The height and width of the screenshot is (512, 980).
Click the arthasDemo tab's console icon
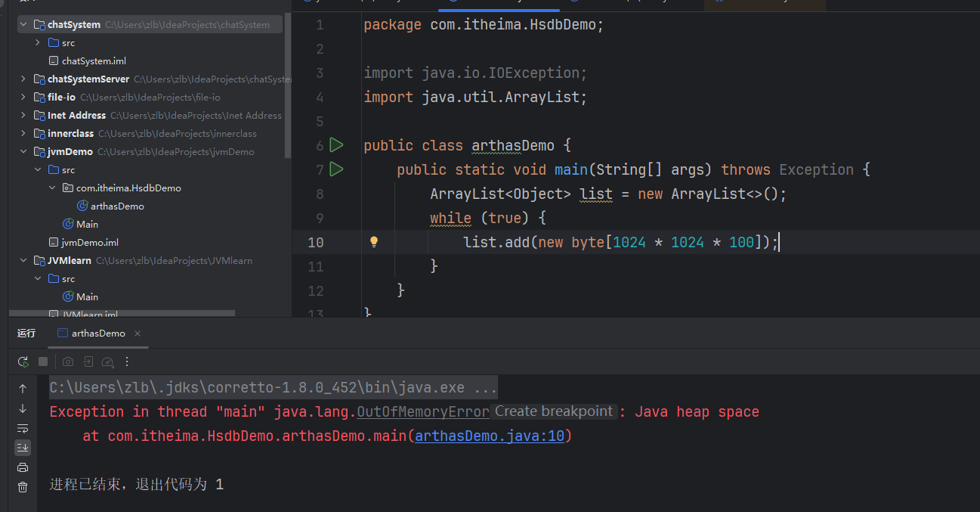click(63, 334)
